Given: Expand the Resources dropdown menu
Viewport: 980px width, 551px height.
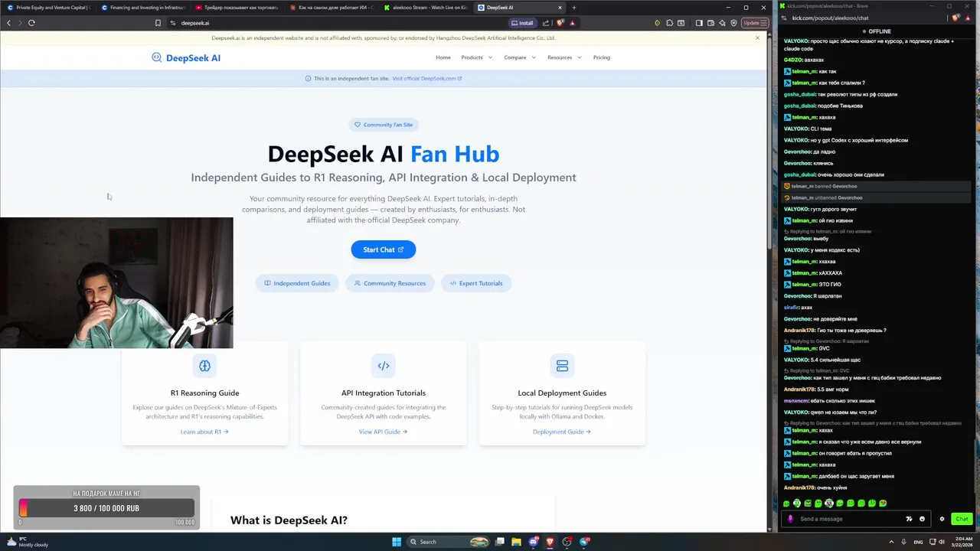Looking at the screenshot, I should click(564, 57).
